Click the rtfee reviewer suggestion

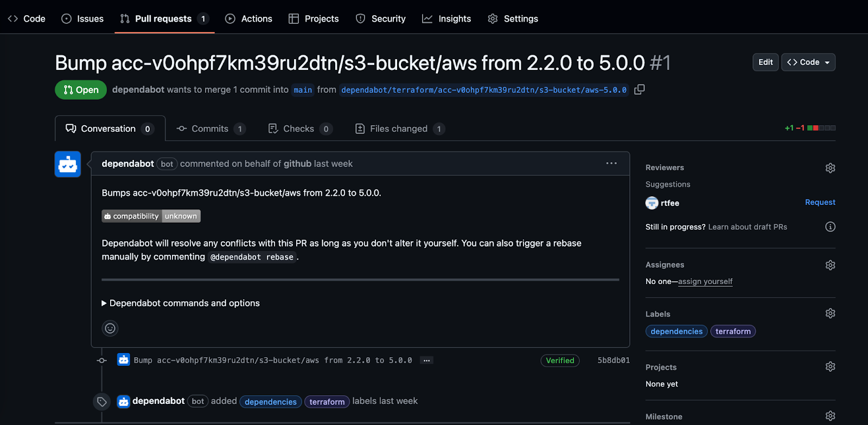click(670, 203)
